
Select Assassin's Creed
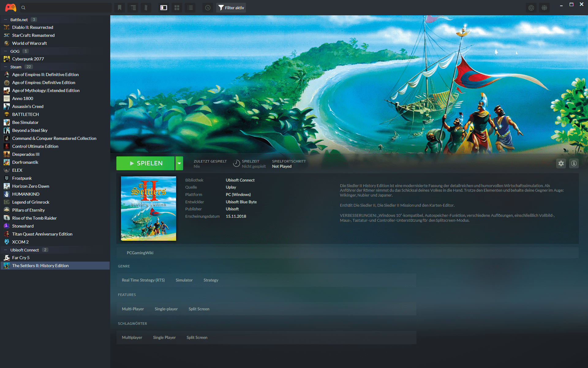pyautogui.click(x=55, y=106)
